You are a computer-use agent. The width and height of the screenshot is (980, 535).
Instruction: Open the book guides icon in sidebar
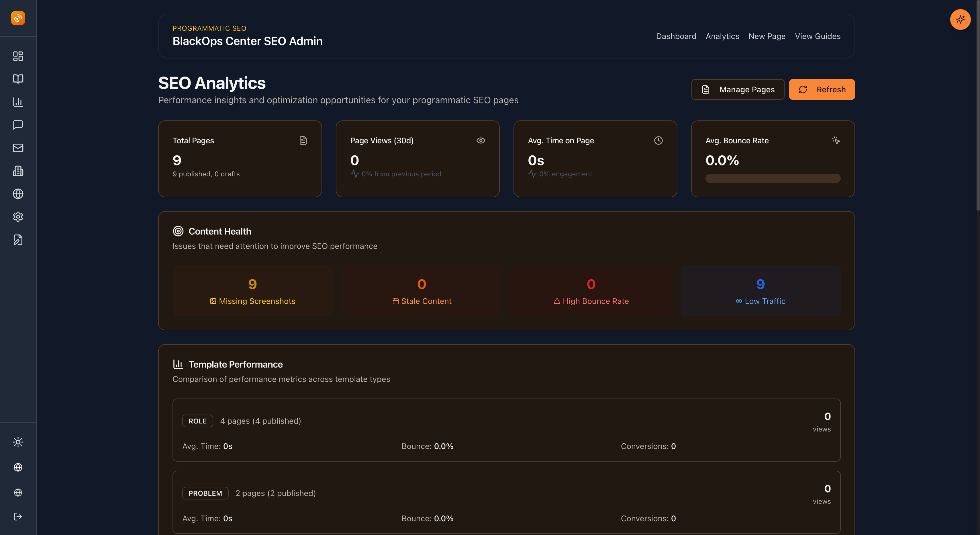(x=18, y=79)
